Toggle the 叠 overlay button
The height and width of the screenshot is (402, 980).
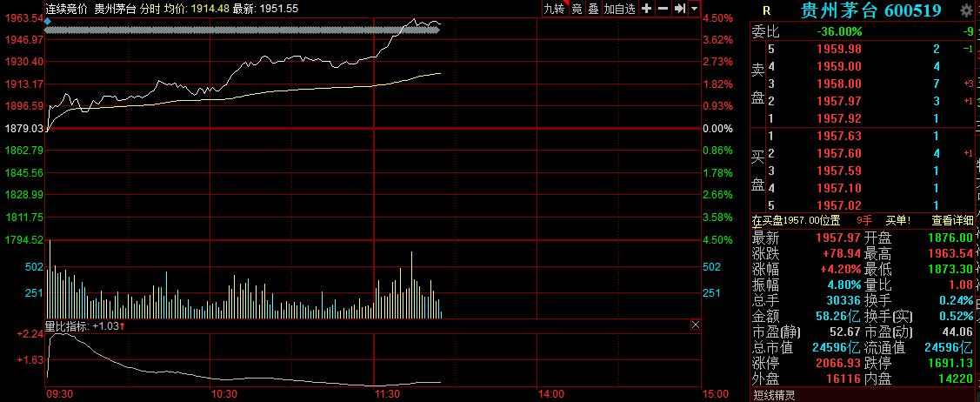coord(593,9)
